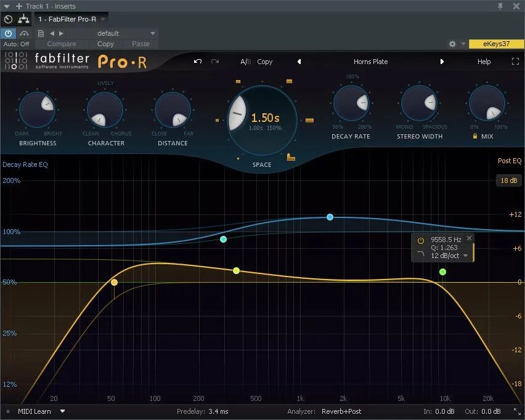Select the orange low-cut Post EQ dot
Screen dimensions: 525x420
[114, 283]
